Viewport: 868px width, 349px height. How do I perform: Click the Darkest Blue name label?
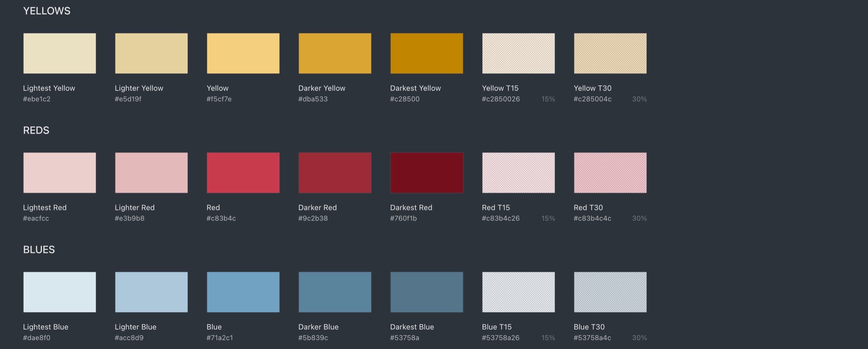click(412, 327)
